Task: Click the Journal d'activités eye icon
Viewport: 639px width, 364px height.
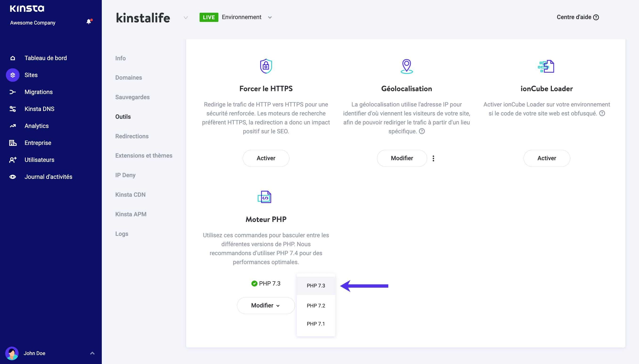Action: (x=12, y=177)
